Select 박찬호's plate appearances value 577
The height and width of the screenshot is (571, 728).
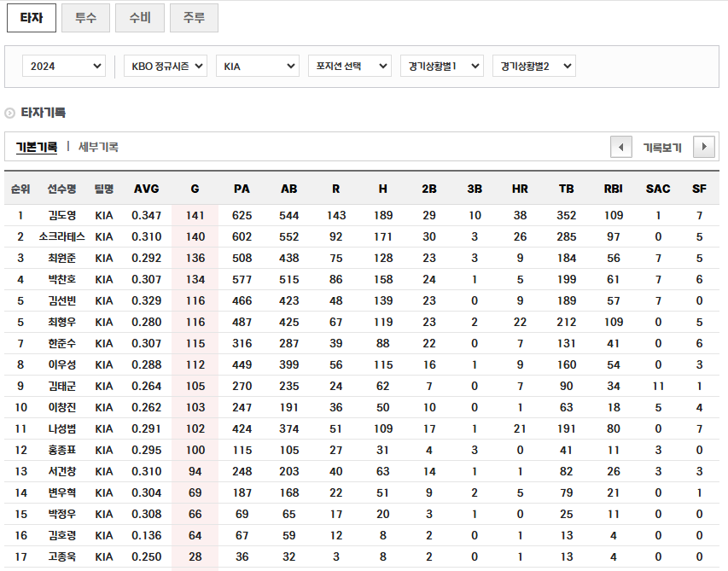[242, 279]
